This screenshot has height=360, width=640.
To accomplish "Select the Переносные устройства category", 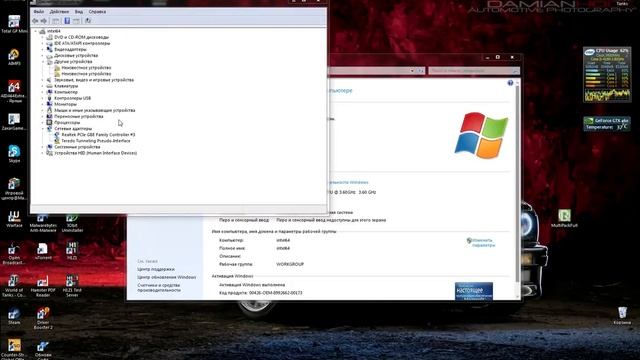I will [79, 116].
